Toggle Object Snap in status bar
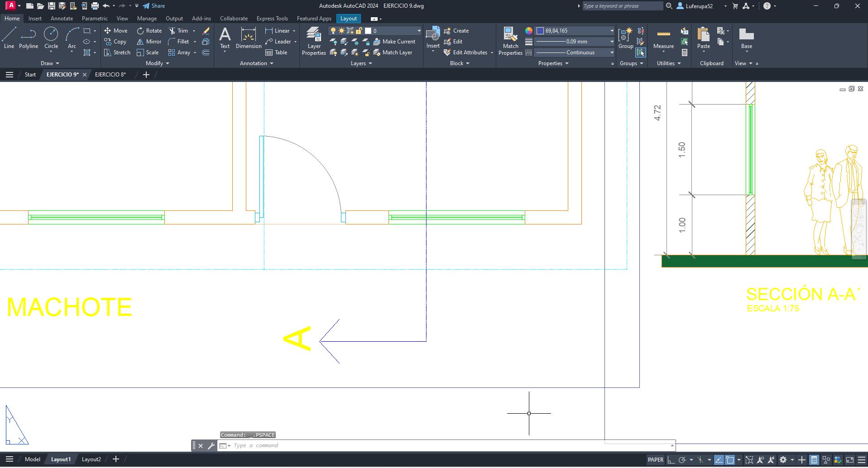Image resolution: width=868 pixels, height=468 pixels. pos(730,460)
